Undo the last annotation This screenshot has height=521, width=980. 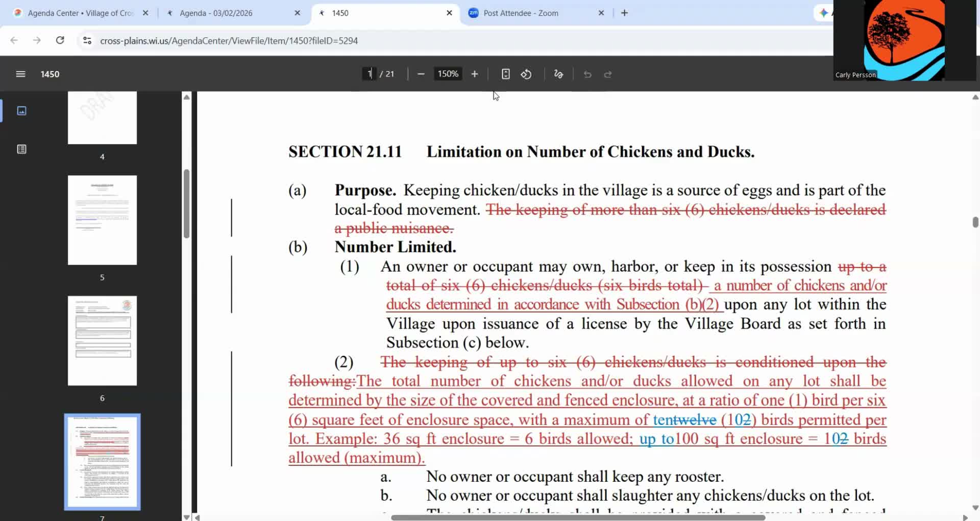pos(587,74)
